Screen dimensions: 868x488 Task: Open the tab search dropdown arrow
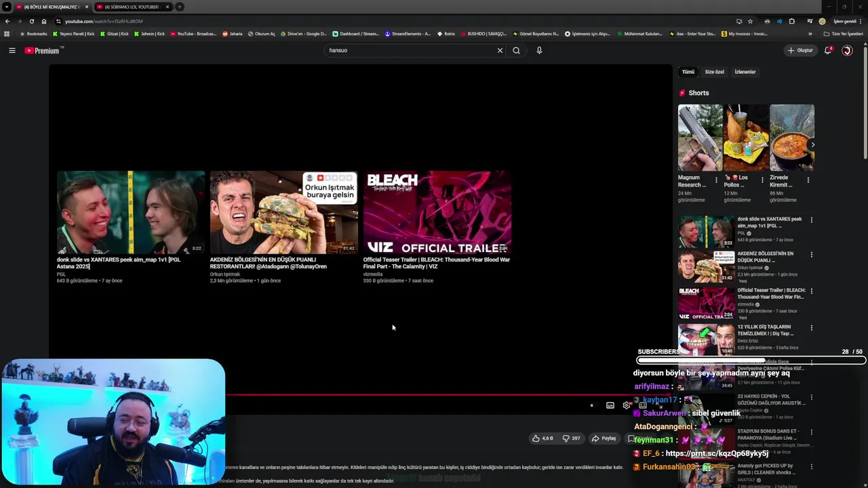(x=6, y=7)
